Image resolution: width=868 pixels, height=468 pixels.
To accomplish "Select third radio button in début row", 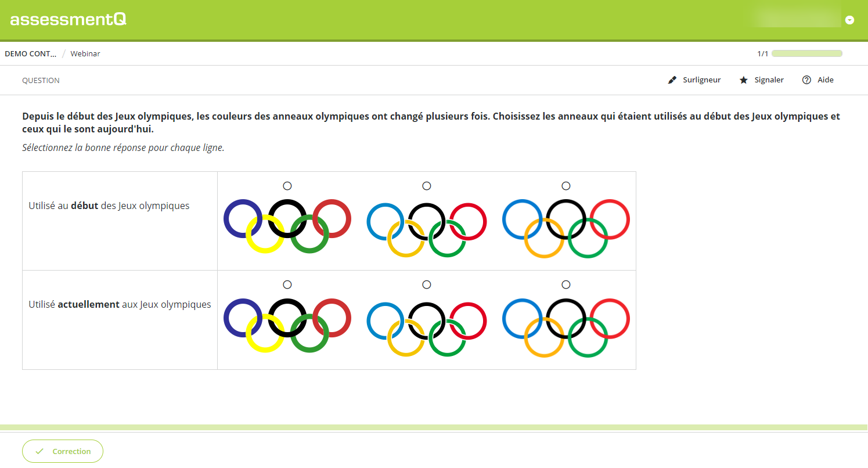I will tap(566, 186).
